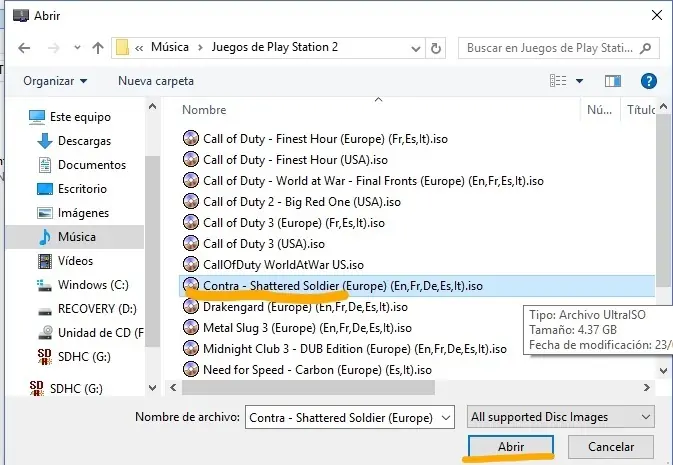Select Call of Duty 3 (Europe) iso file
The height and width of the screenshot is (465, 673).
click(283, 223)
